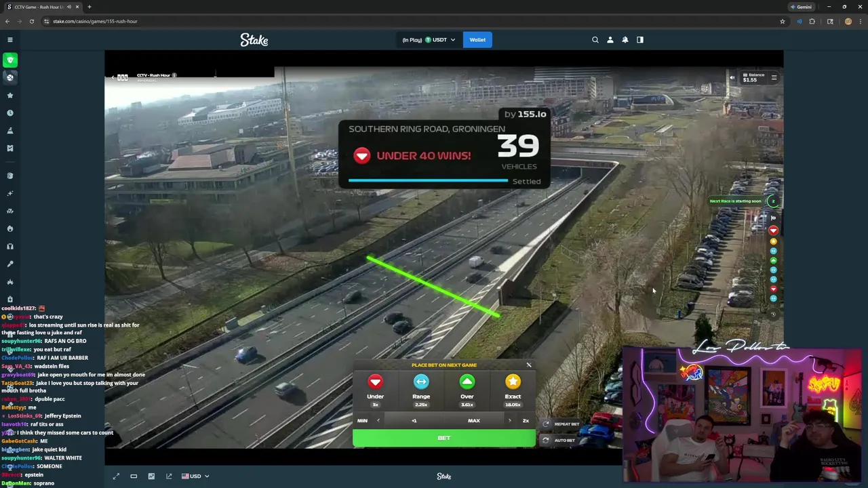The width and height of the screenshot is (868, 488).
Task: Toggle theatre mode icon in footer
Action: point(134,476)
